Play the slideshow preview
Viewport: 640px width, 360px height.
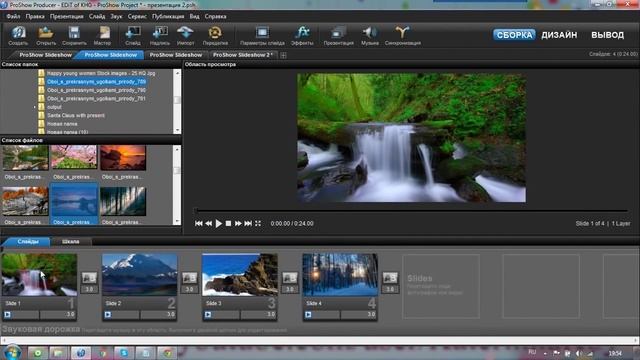pyautogui.click(x=219, y=223)
